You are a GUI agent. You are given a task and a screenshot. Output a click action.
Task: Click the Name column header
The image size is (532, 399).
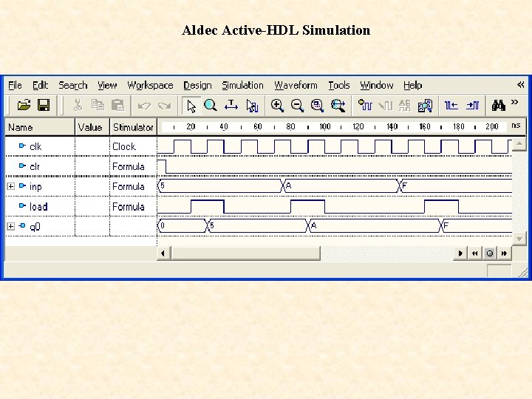click(x=40, y=127)
